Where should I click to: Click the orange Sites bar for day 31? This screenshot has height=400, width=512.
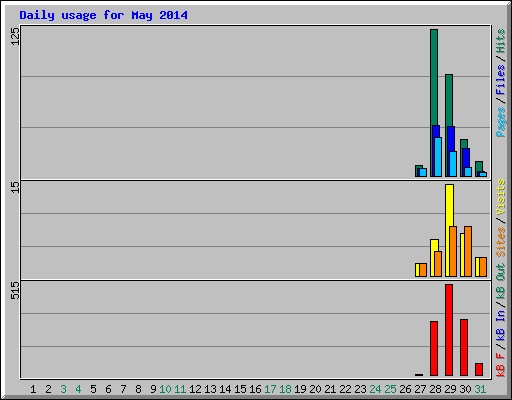coord(483,267)
